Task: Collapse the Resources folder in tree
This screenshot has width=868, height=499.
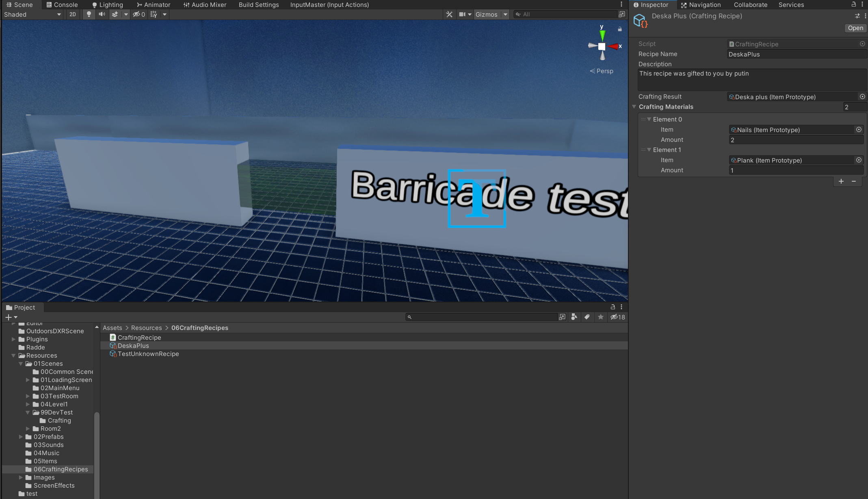Action: [13, 356]
